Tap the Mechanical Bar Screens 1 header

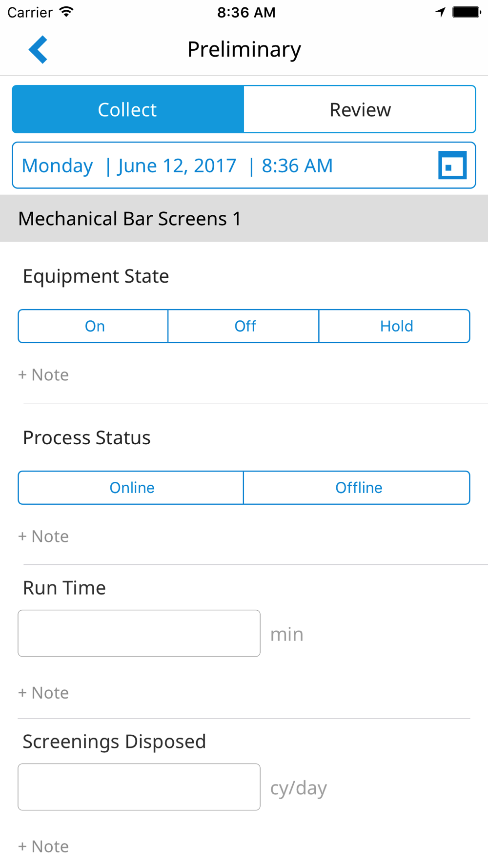point(244,218)
